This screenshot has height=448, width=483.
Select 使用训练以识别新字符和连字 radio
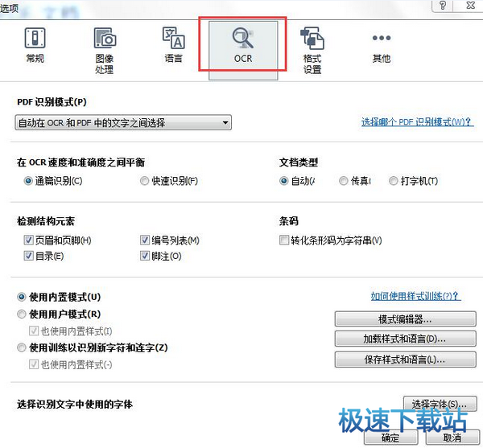click(x=21, y=347)
